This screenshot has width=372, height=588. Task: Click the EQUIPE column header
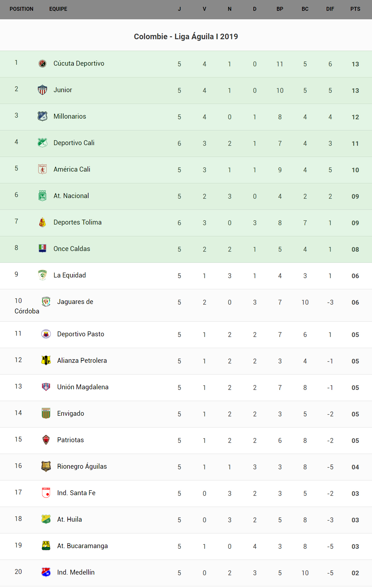[58, 9]
